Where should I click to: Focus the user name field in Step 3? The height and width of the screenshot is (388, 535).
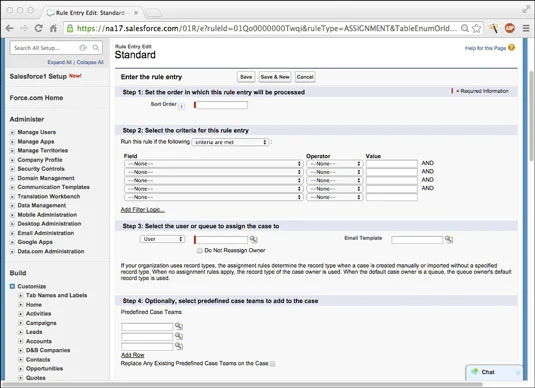221,240
